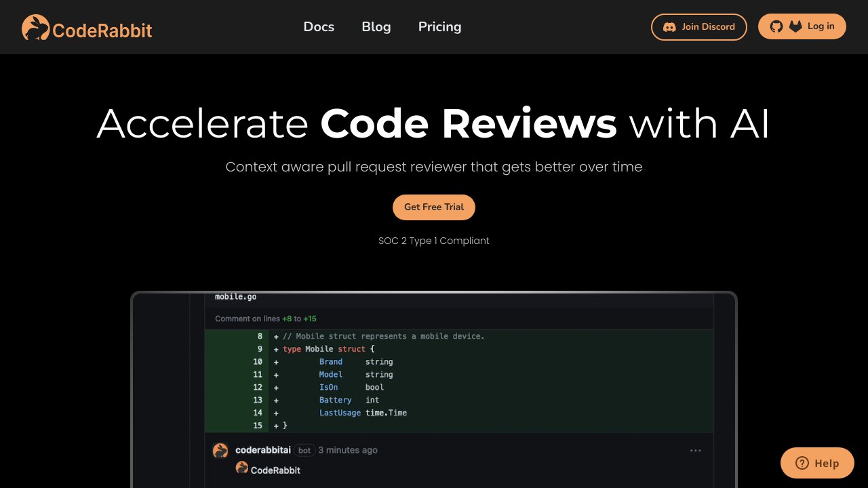Open the Help widget button
868x488 pixels.
tap(817, 463)
